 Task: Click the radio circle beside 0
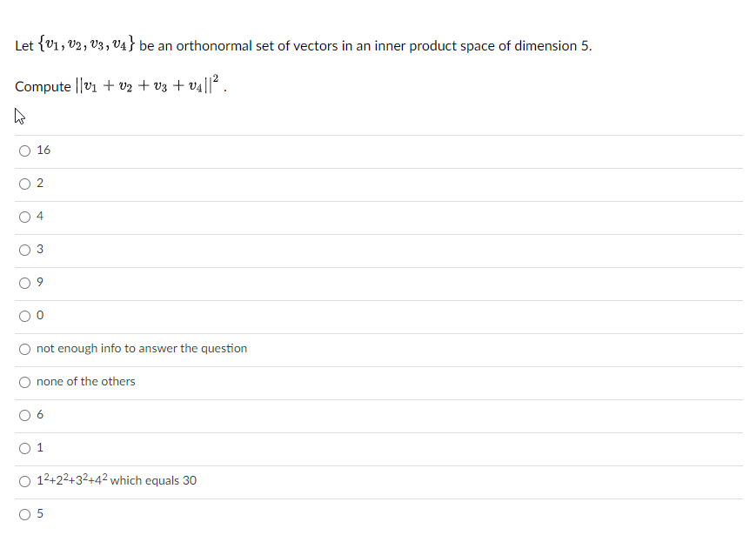point(25,315)
